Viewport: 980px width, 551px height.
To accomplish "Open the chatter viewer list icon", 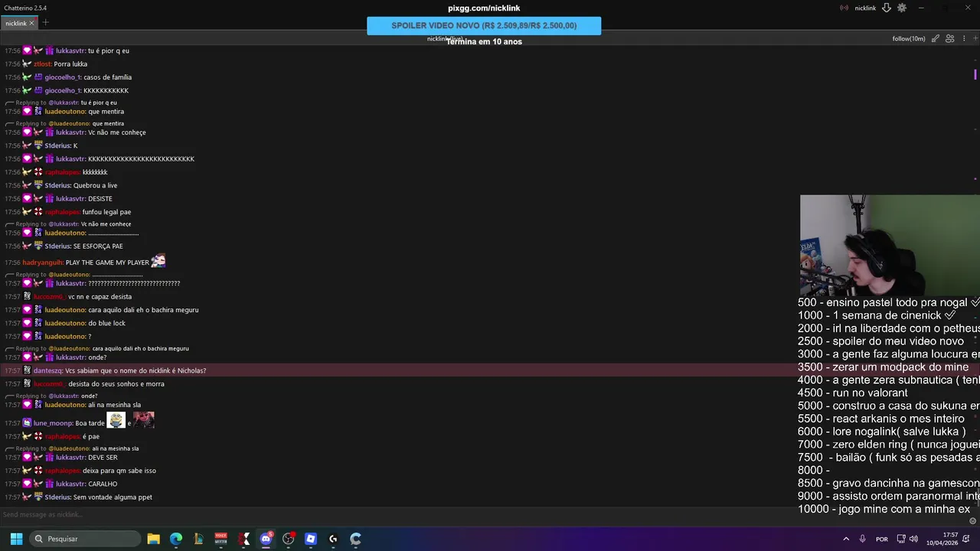I will [x=950, y=38].
